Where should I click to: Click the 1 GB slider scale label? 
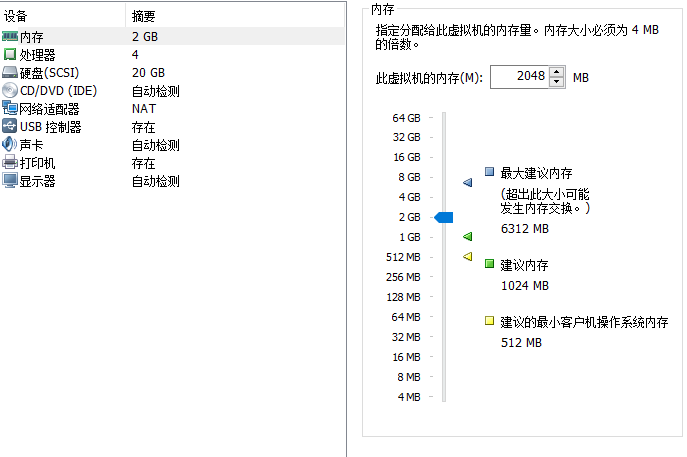(x=409, y=237)
